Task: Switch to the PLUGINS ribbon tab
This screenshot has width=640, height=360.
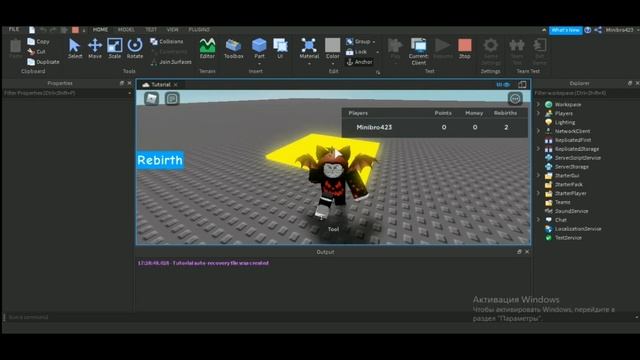Action: (x=199, y=29)
